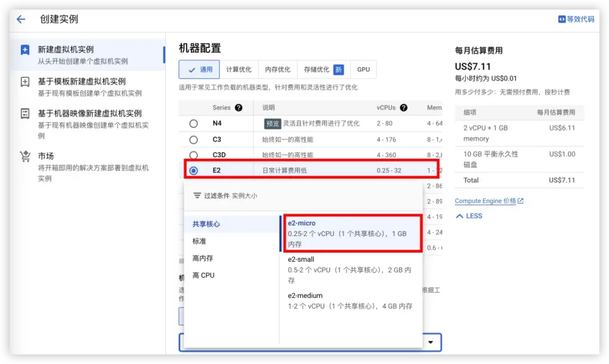Click the help icon next to vCPUs
This screenshot has width=609, height=364.
(x=404, y=108)
